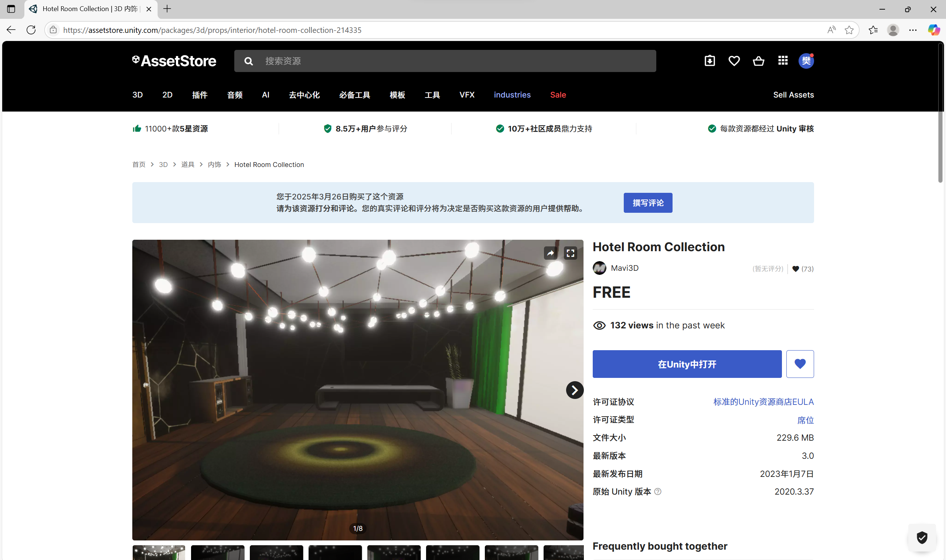This screenshot has height=560, width=946.
Task: Go to 3D breadcrumb link
Action: pos(163,164)
